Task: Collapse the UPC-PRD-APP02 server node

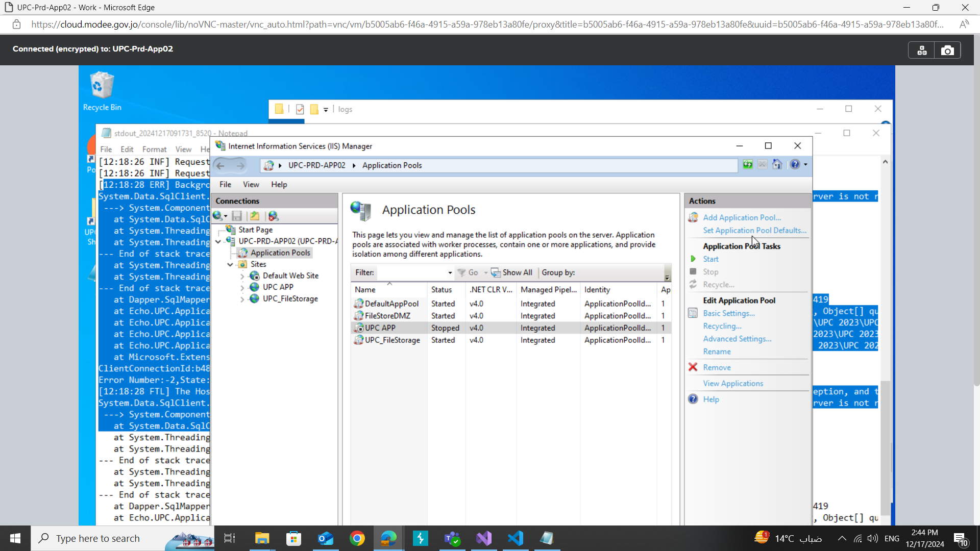Action: pyautogui.click(x=218, y=241)
